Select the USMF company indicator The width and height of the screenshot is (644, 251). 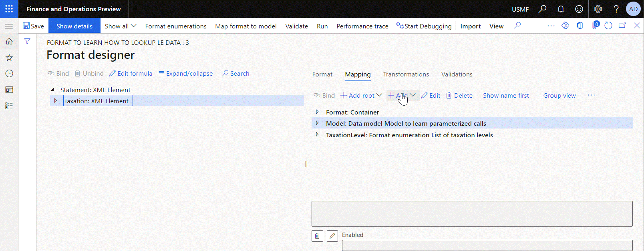(520, 9)
